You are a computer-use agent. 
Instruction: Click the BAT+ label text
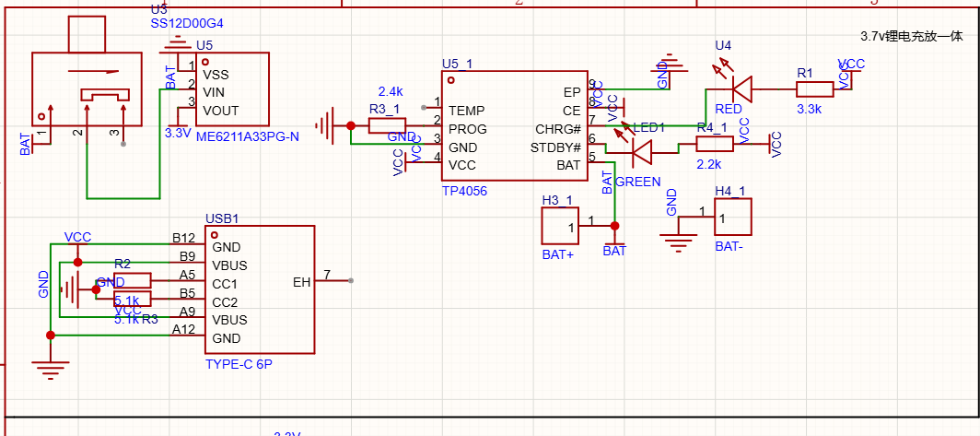coord(558,255)
